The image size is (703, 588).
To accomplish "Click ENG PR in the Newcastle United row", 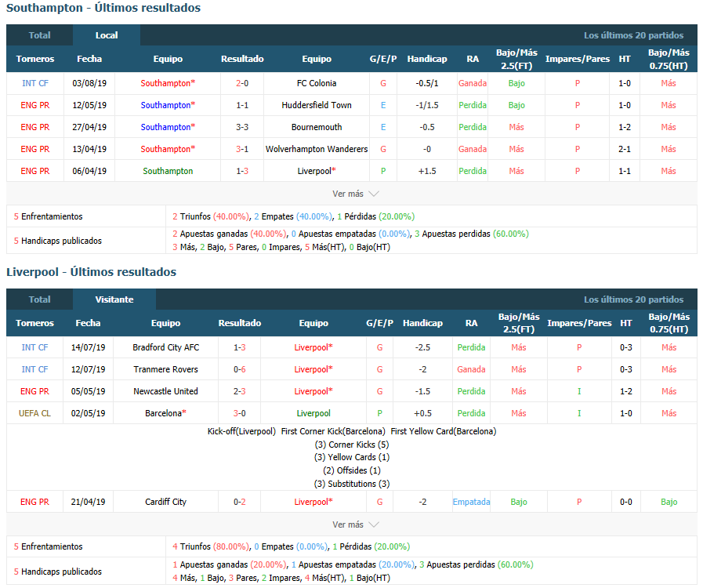I will 34,391.
